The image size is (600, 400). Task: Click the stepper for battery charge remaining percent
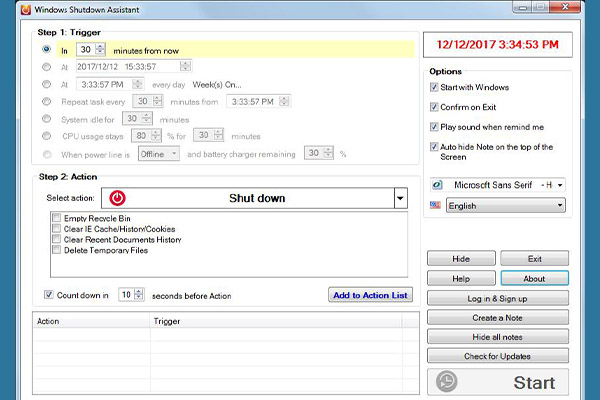328,153
